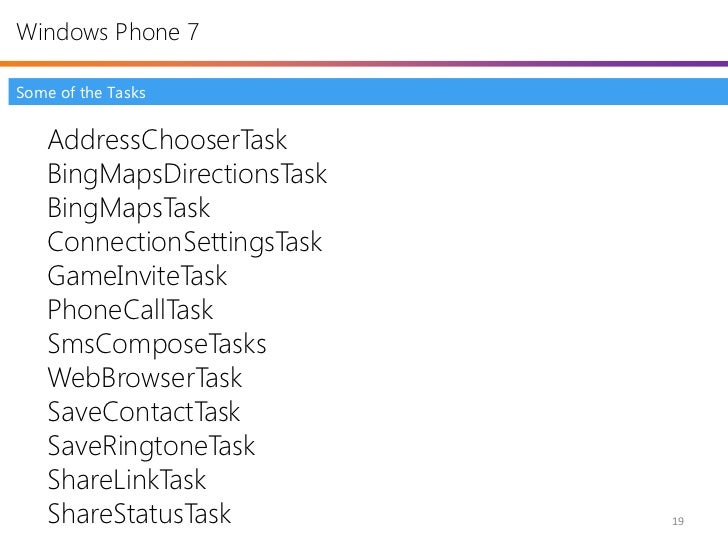Viewport: 728px width, 546px height.
Task: Select the BingMapsDirectionsTask text line
Action: click(x=188, y=175)
